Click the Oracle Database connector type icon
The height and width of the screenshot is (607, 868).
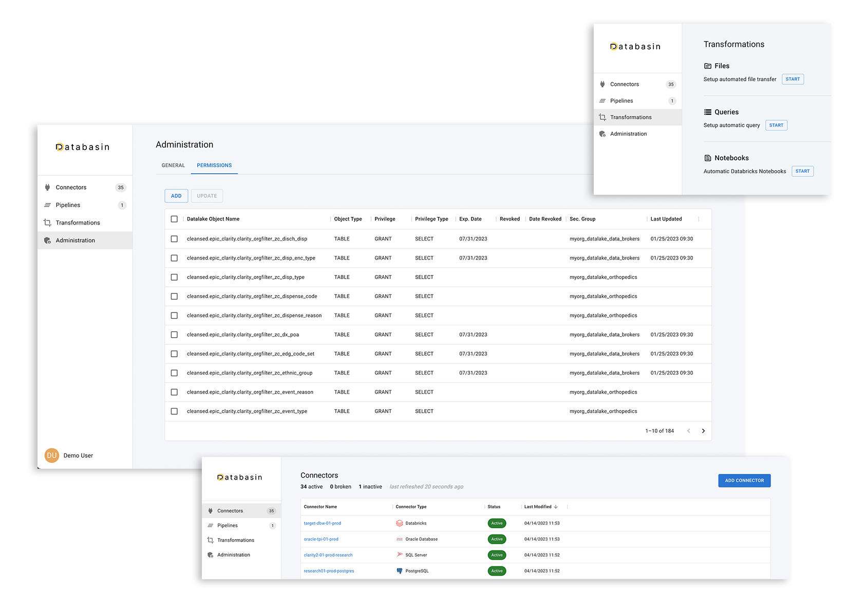tap(400, 539)
